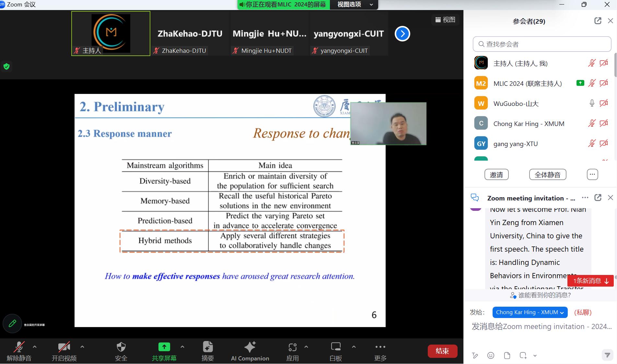Toggle WuGuobo's microphone in participant list
The height and width of the screenshot is (364, 617).
tap(592, 104)
